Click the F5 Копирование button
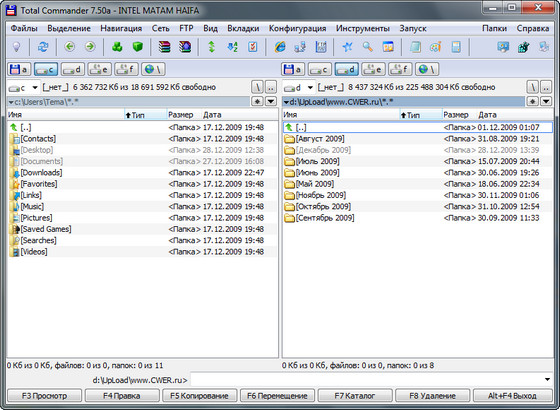Viewport: 560px width, 410px height. [x=199, y=396]
